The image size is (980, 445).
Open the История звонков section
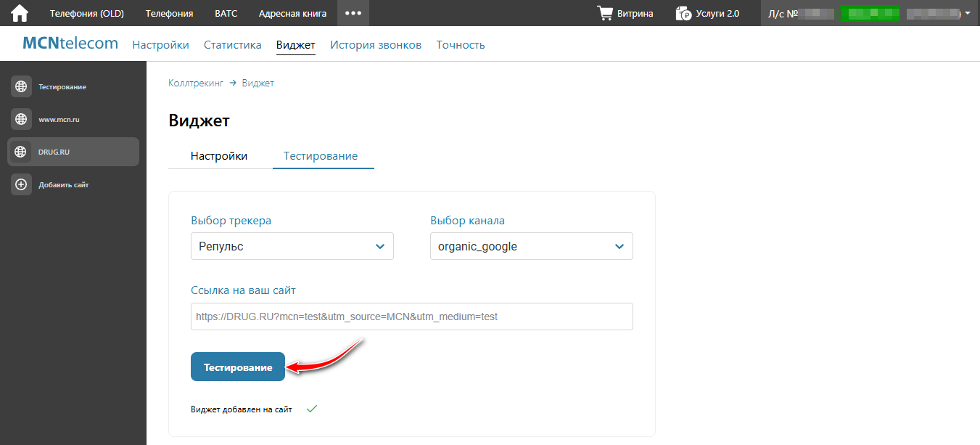[376, 45]
